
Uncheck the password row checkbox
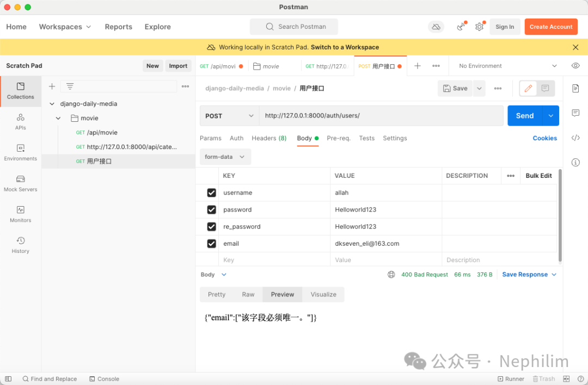[x=211, y=210]
